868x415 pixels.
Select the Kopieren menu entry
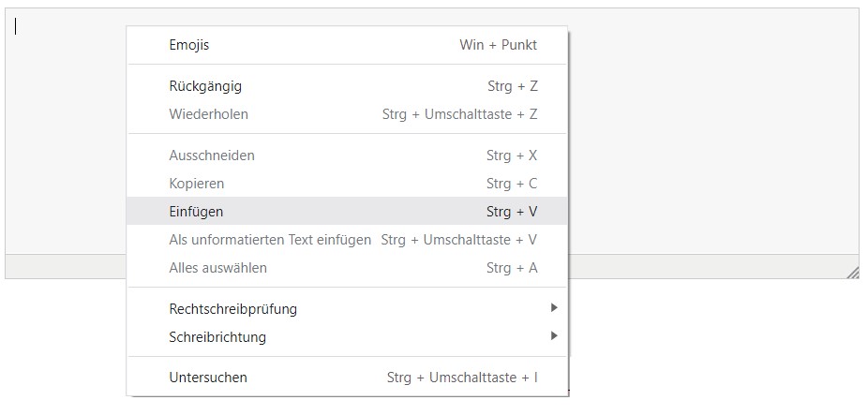[x=197, y=184]
